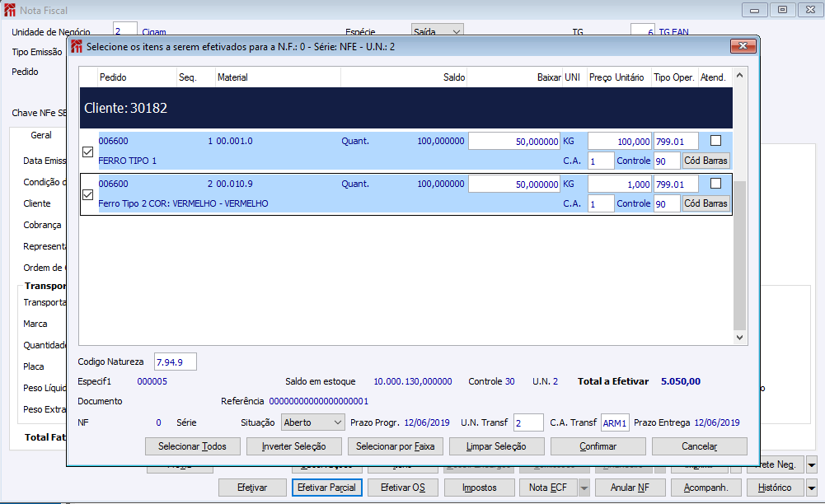Edit Baixar quantity for FERRO TIPO 1
Viewport: 825px width, 504px height.
pyautogui.click(x=514, y=142)
